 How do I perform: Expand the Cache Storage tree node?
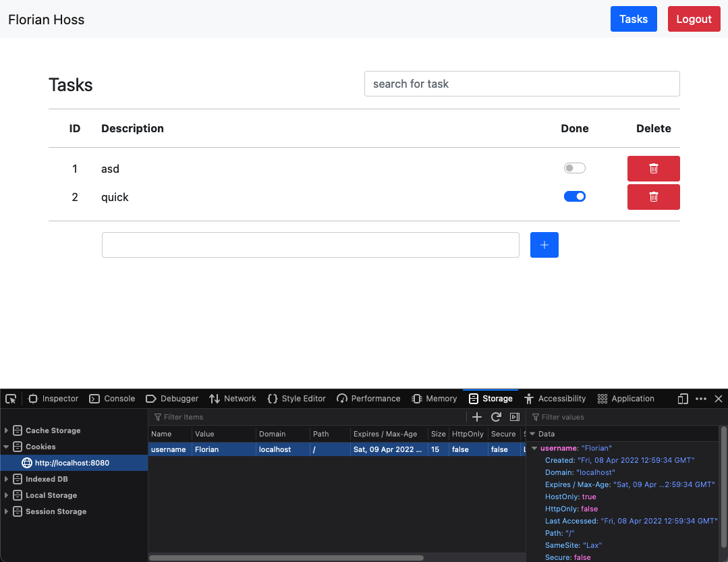click(6, 430)
